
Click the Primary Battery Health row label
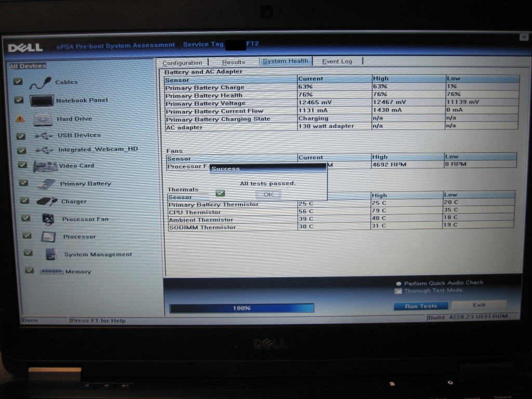pos(204,96)
